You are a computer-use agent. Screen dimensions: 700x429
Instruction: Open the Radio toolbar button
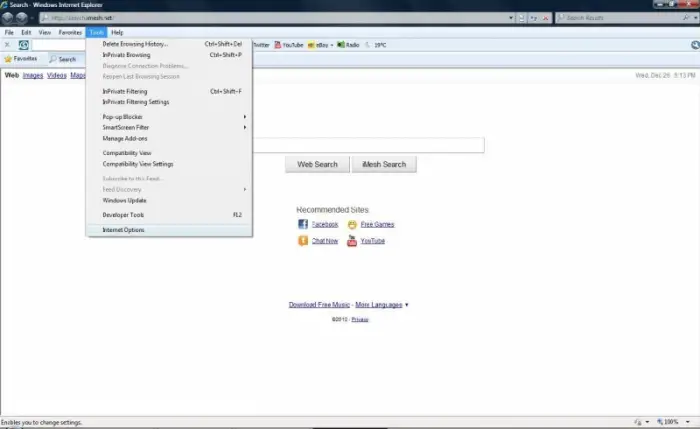coord(348,45)
